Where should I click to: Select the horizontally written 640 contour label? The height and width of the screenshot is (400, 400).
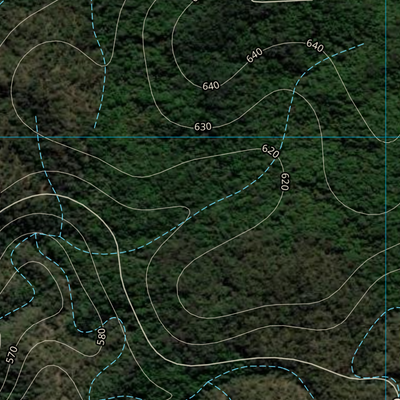tap(211, 86)
